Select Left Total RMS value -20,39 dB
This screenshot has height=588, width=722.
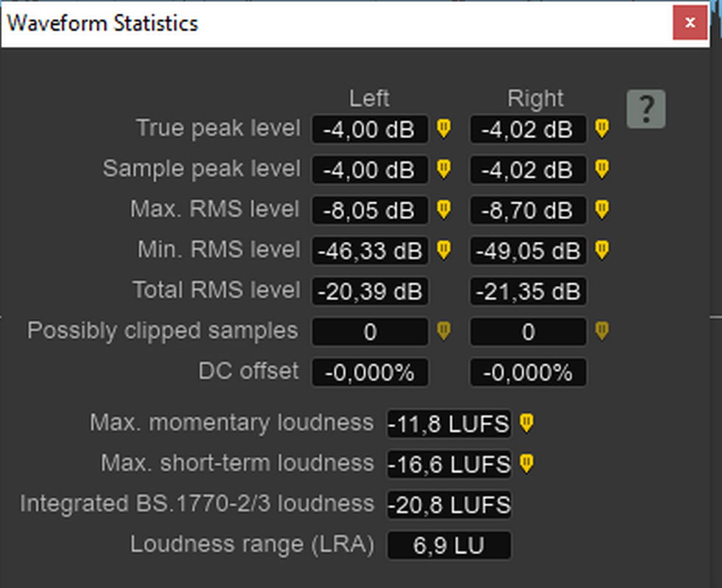pyautogui.click(x=371, y=292)
